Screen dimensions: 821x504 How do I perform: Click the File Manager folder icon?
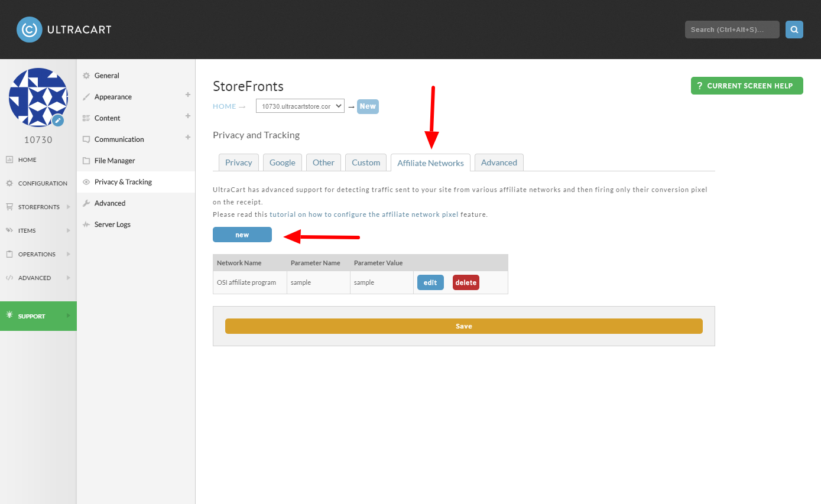[x=86, y=161]
